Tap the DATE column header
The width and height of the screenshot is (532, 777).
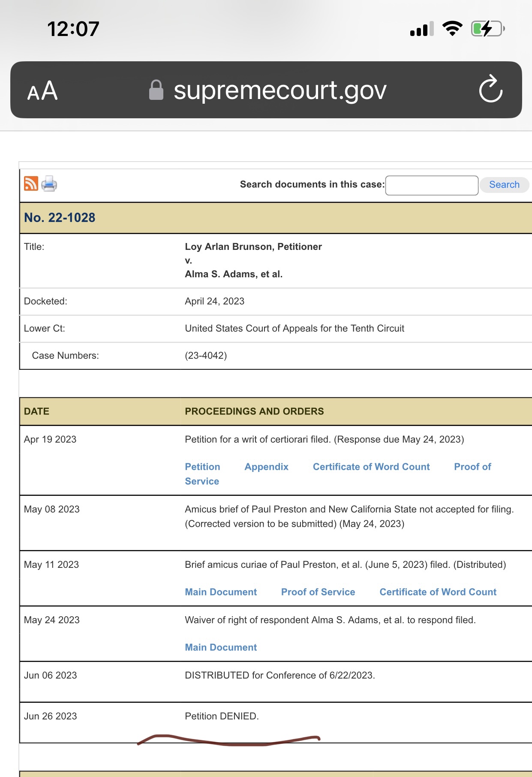(36, 411)
